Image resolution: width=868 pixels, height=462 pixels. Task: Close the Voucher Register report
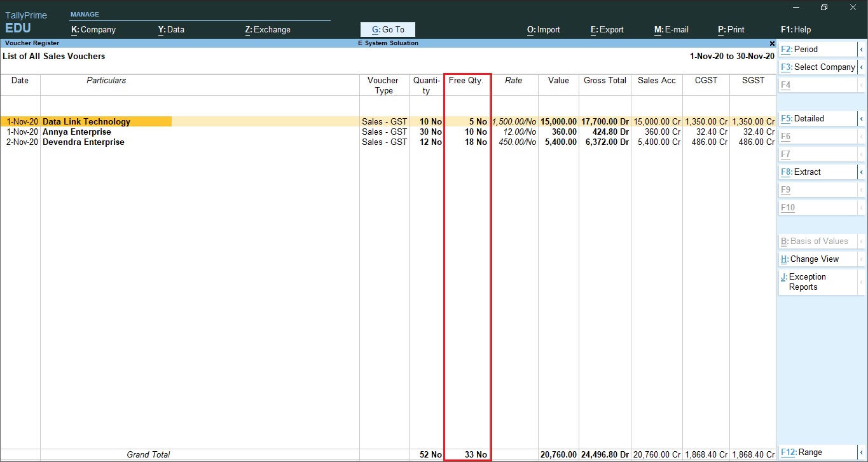click(x=771, y=43)
